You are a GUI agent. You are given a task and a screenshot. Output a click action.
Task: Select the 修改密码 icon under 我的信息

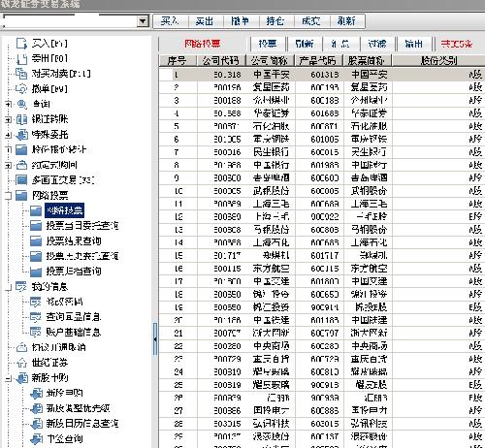36,302
